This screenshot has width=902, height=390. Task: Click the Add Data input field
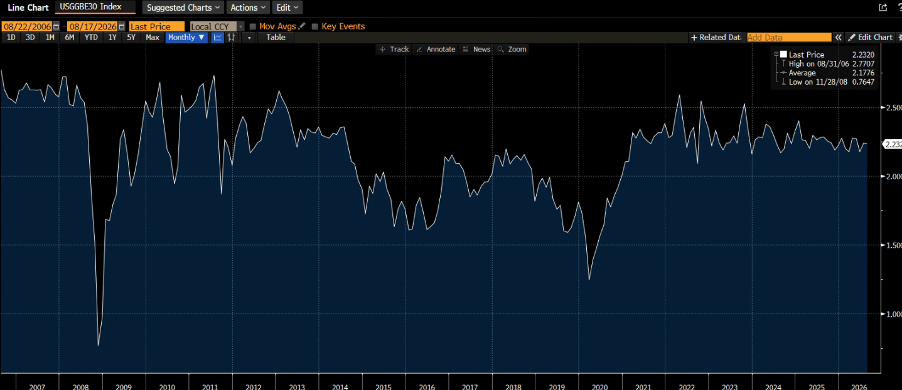point(789,37)
